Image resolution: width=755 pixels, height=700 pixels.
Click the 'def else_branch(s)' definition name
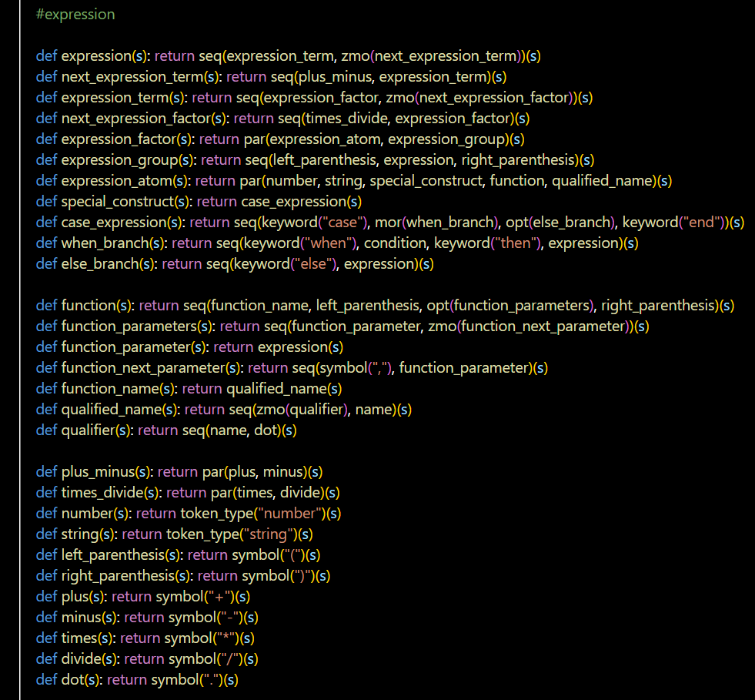pos(100,263)
